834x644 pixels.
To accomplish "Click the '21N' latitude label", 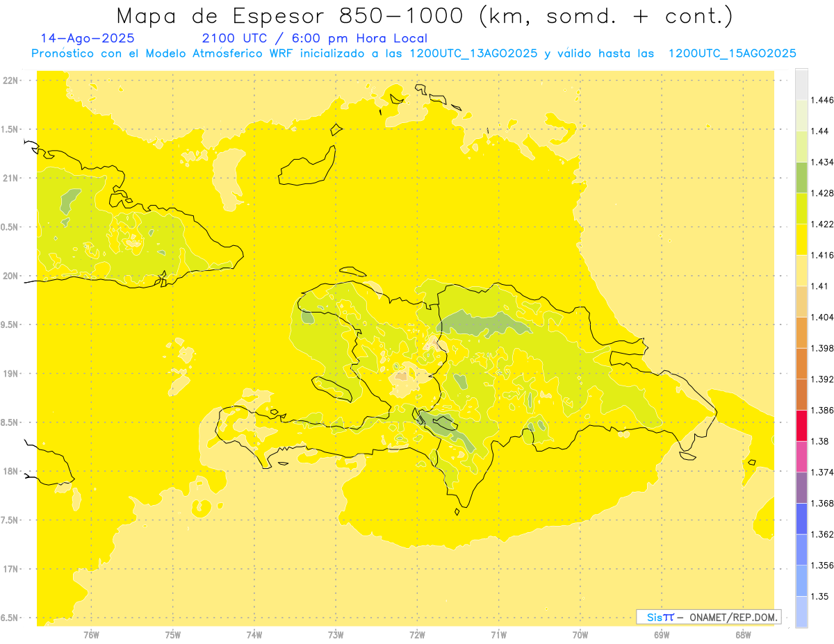I will click(x=10, y=178).
